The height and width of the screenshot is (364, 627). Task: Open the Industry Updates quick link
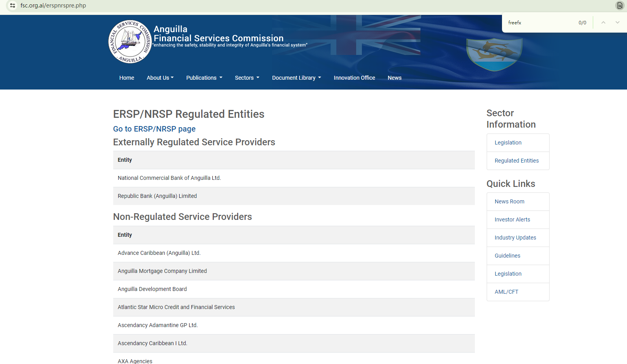[518, 238]
